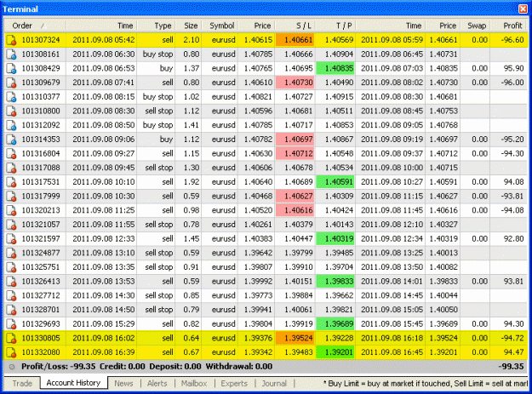Click orange S/L cell 1.40661
This screenshot has height=394, width=532.
click(295, 40)
